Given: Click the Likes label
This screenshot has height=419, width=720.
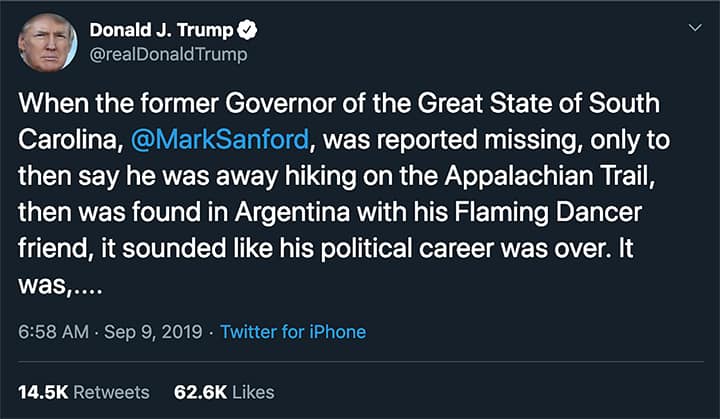Looking at the screenshot, I should [253, 392].
